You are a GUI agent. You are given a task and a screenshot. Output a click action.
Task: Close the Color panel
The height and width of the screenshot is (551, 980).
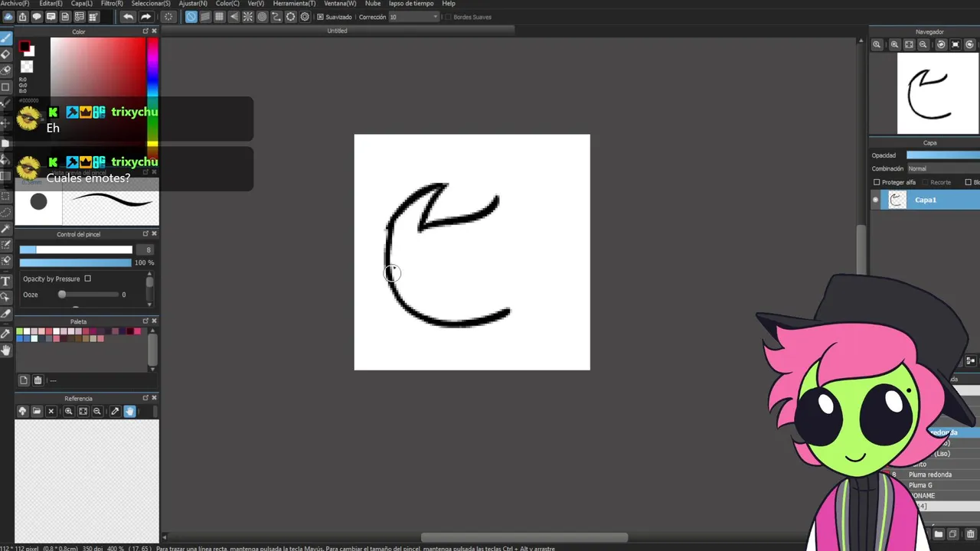tap(154, 31)
